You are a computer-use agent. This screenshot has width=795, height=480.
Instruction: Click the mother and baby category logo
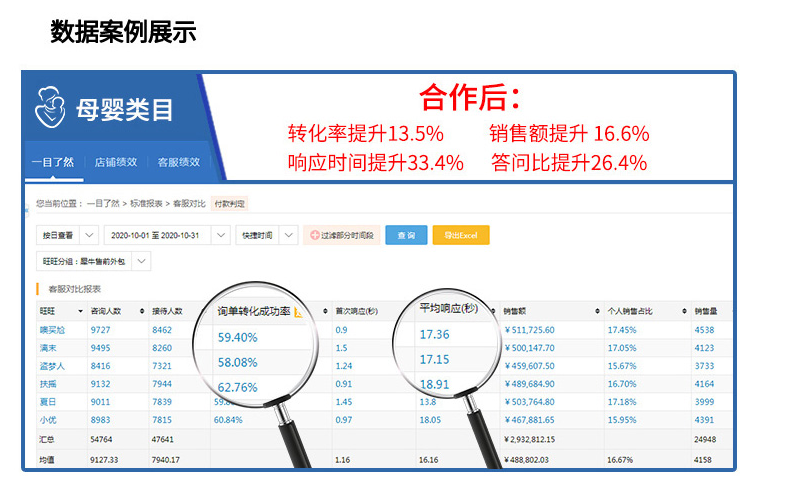tap(50, 107)
